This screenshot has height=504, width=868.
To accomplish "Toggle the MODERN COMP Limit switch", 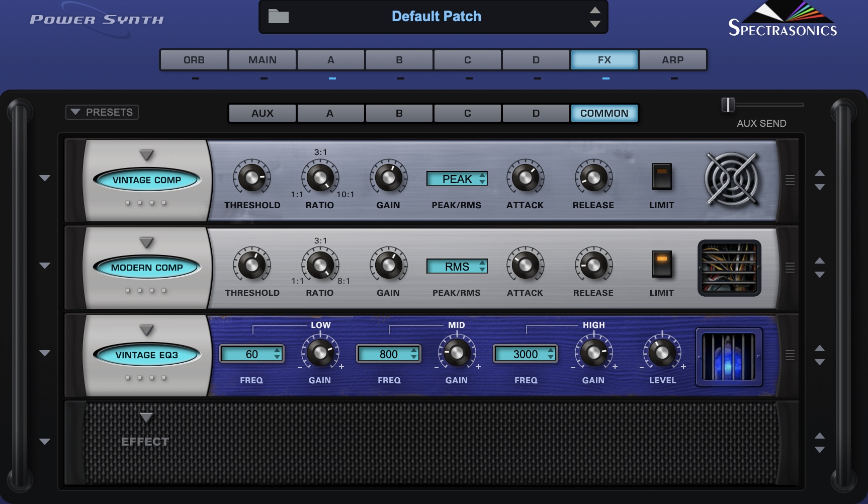I will 661,264.
